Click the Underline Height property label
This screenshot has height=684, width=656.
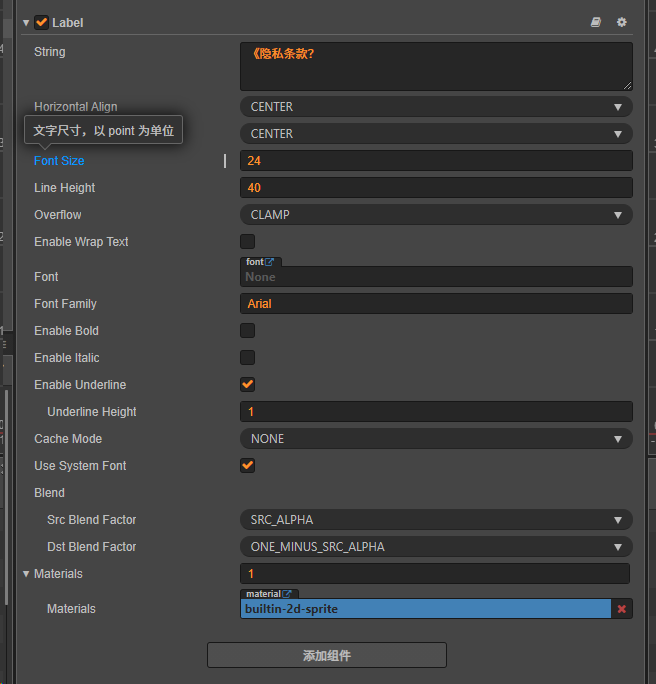coord(92,412)
